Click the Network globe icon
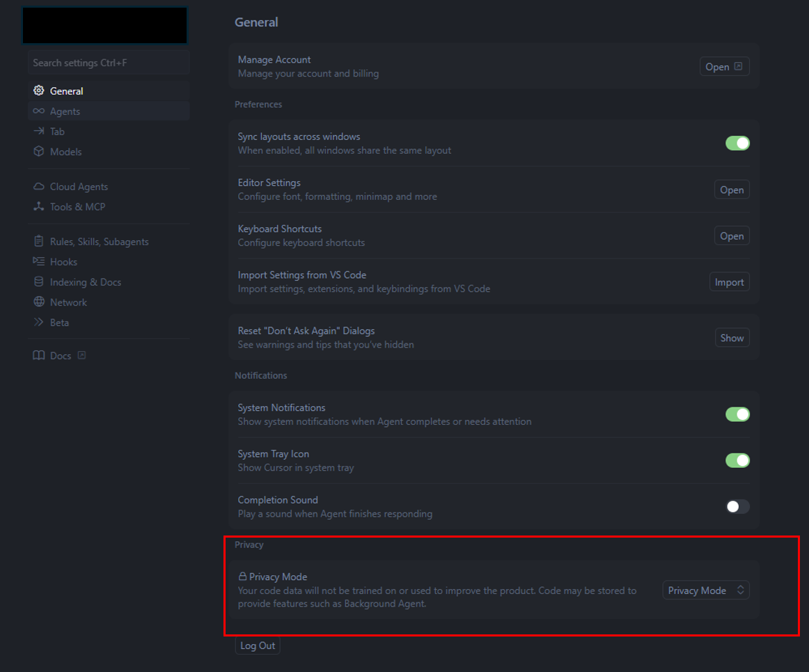Screen dimensions: 809x672 pos(39,302)
